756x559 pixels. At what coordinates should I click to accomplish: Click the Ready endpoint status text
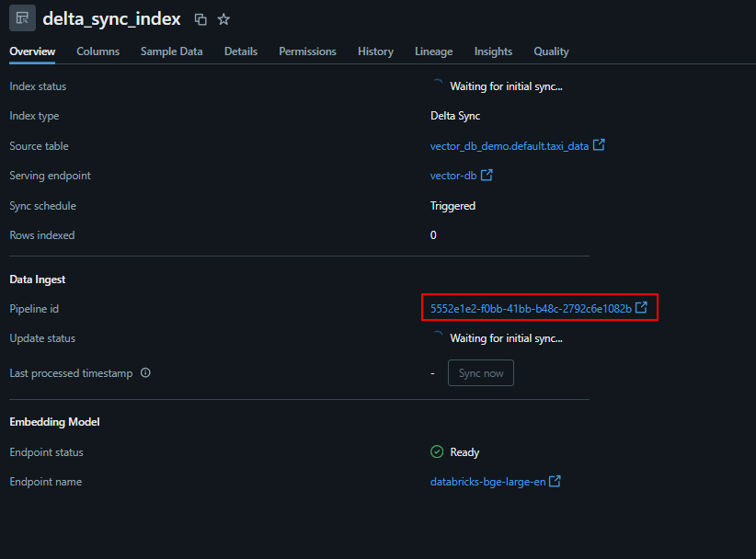point(464,452)
